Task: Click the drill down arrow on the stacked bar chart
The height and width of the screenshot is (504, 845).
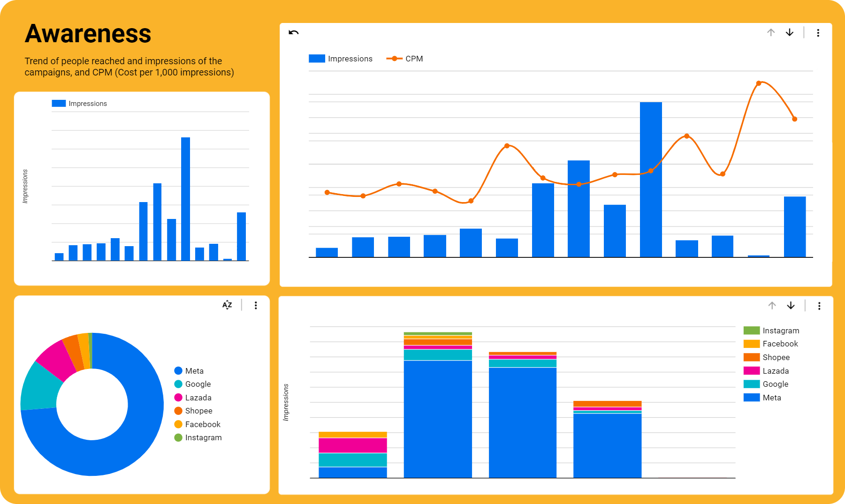Action: coord(791,306)
